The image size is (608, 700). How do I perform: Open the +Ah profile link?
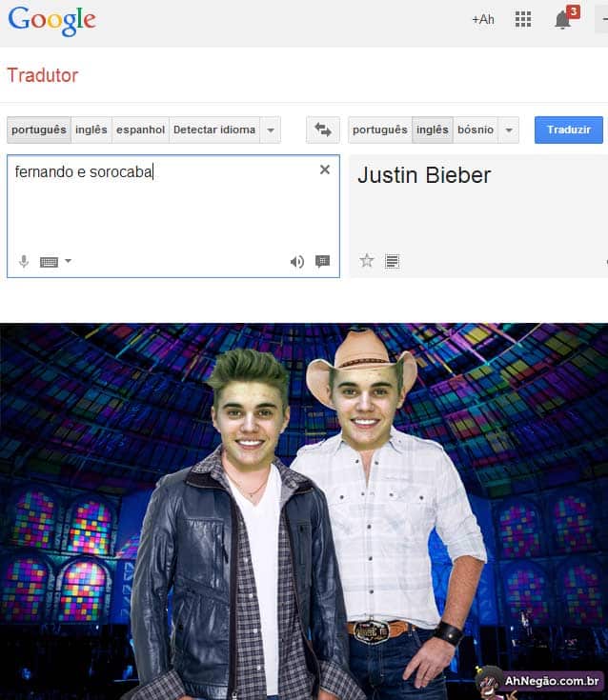click(483, 20)
